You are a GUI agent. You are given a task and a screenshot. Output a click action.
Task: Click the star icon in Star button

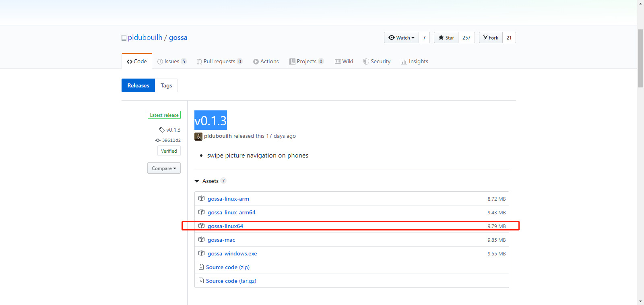click(x=441, y=37)
